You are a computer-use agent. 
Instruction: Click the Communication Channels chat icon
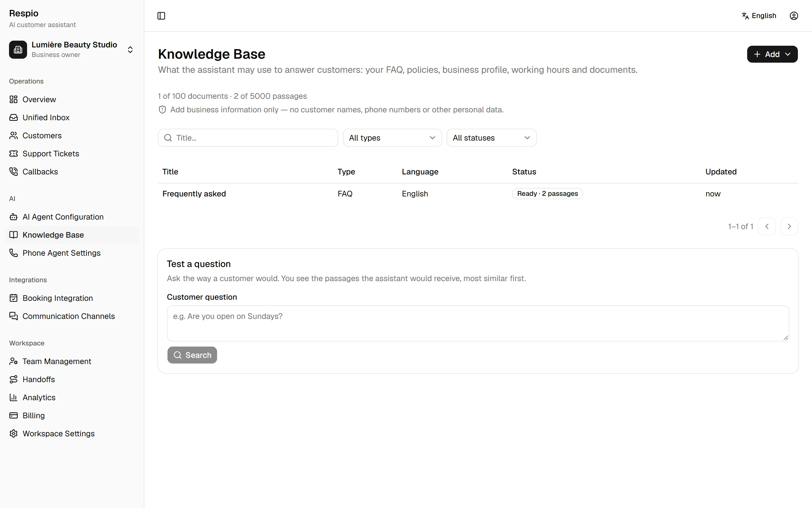click(14, 316)
